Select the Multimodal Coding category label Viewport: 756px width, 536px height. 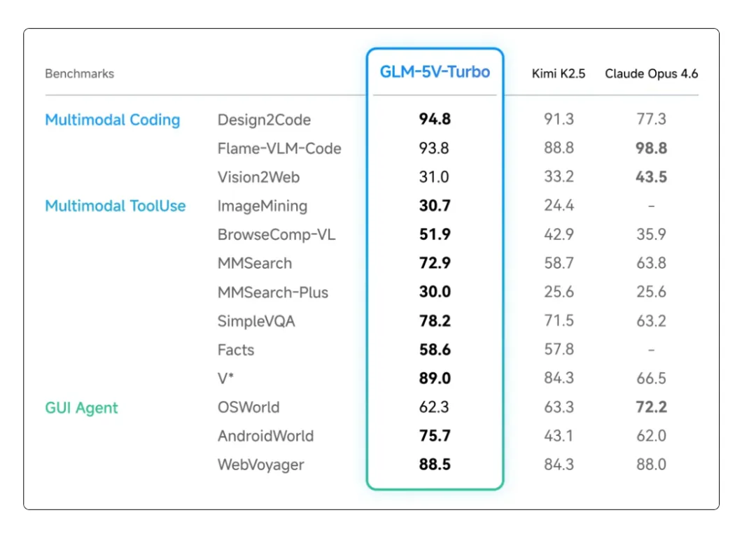click(112, 120)
